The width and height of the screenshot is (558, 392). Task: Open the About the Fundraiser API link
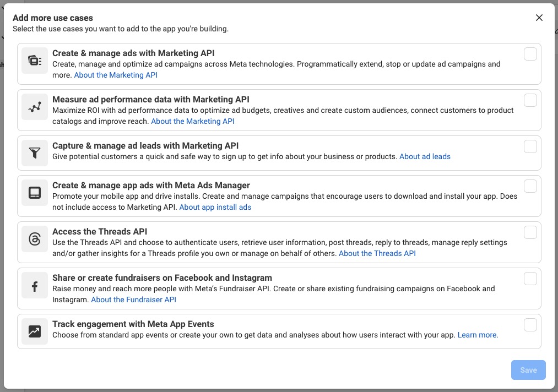[133, 300]
